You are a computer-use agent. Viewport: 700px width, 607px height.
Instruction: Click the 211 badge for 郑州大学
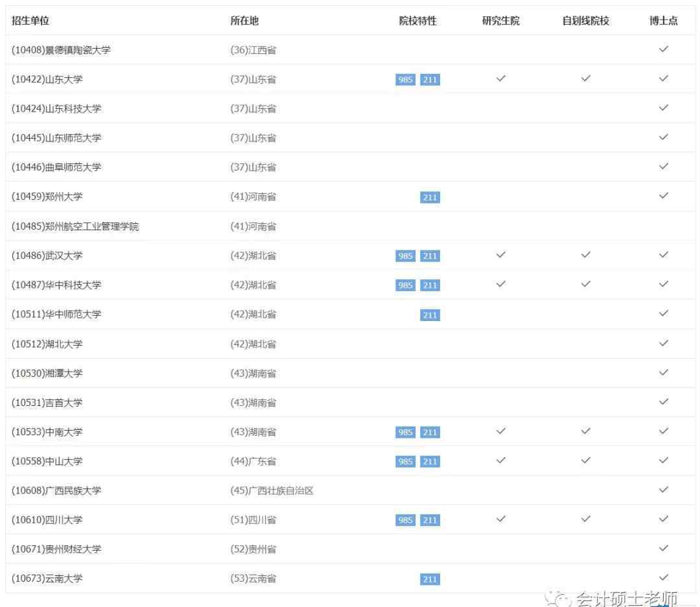coord(430,197)
